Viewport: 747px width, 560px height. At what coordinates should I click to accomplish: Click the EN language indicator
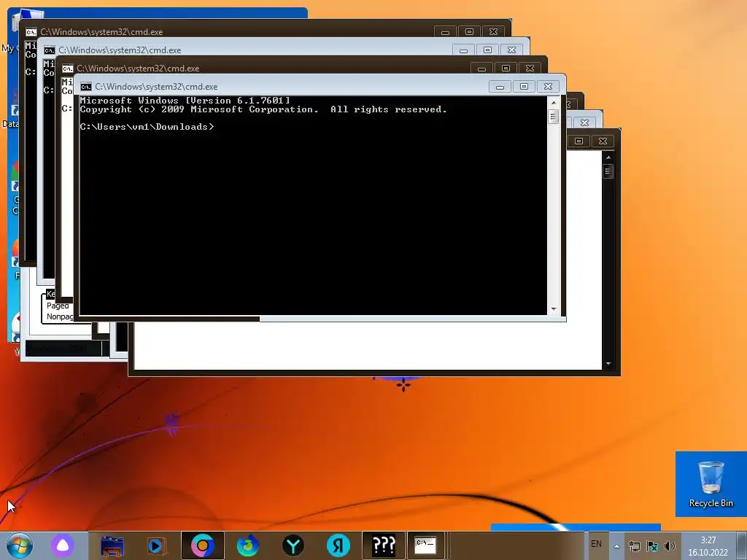[596, 544]
